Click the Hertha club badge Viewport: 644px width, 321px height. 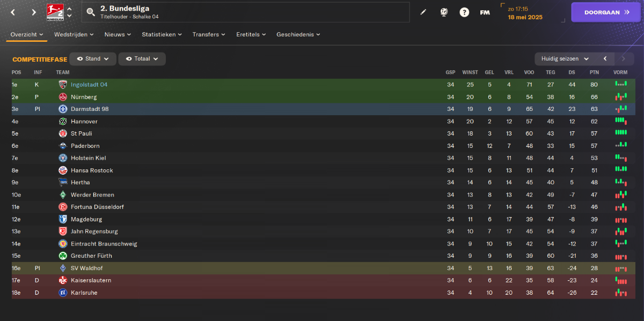(x=63, y=182)
